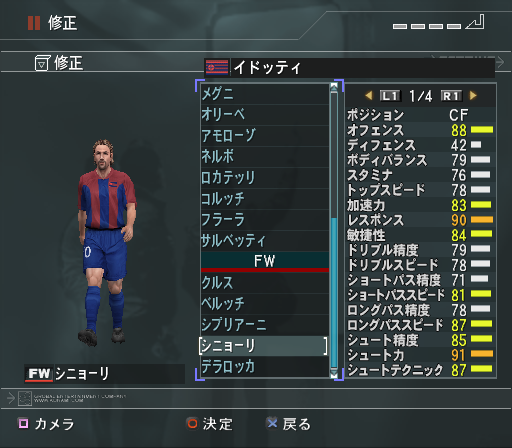The image size is (512, 448).
Task: Select player サルベッティ in the list
Action: 265,241
